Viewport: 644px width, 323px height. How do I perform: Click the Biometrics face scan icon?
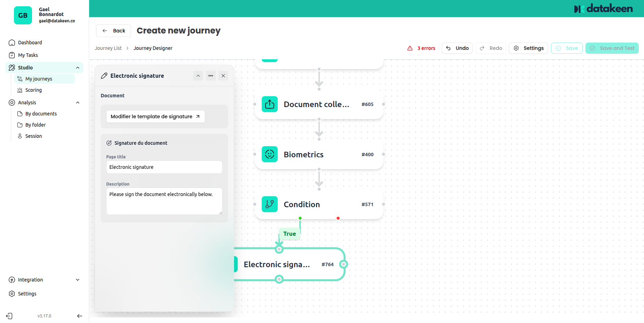click(270, 154)
